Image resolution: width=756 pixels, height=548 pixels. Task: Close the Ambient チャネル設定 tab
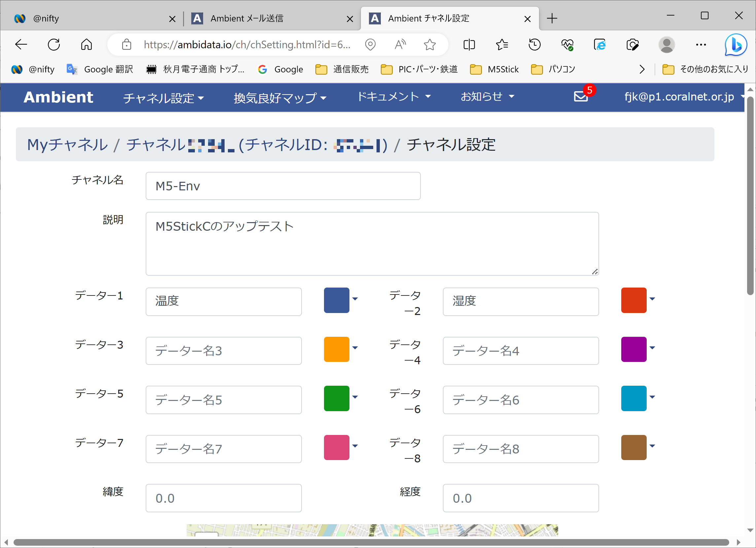coord(527,19)
